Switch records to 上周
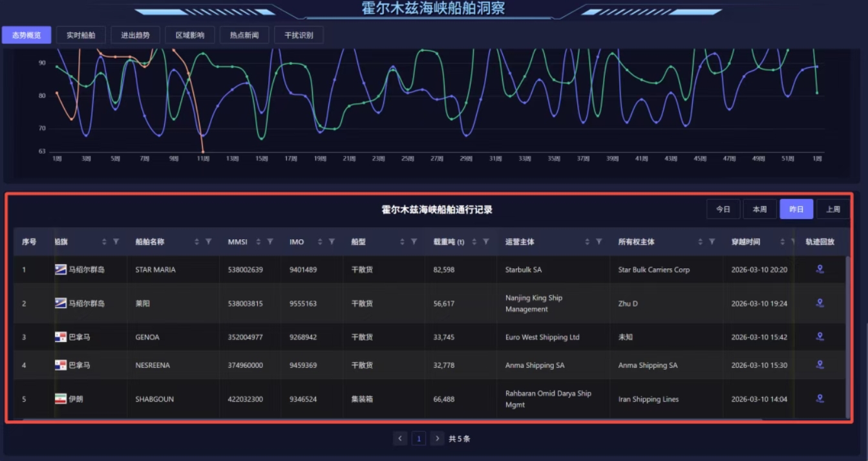Viewport: 868px width, 461px height. (x=833, y=209)
